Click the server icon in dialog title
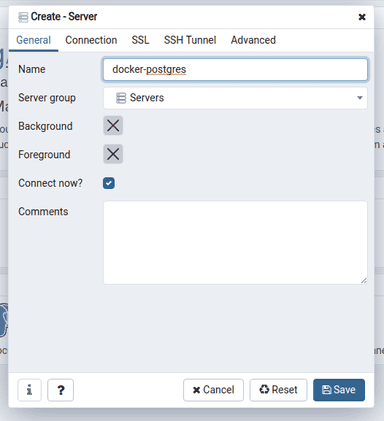 23,17
